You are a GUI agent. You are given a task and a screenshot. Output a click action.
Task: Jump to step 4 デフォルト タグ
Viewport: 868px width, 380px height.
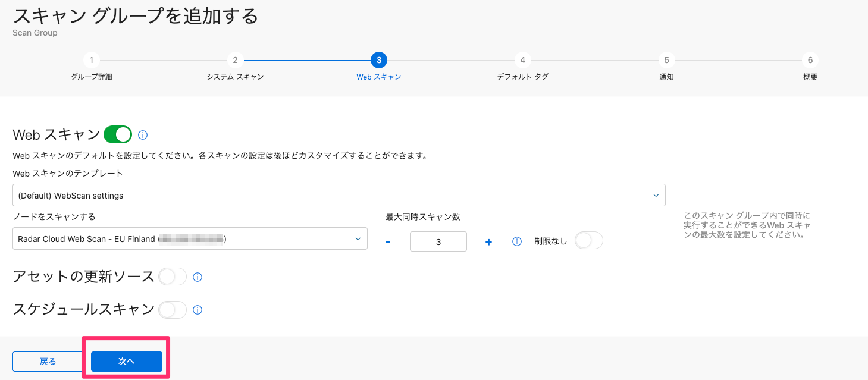[x=522, y=60]
